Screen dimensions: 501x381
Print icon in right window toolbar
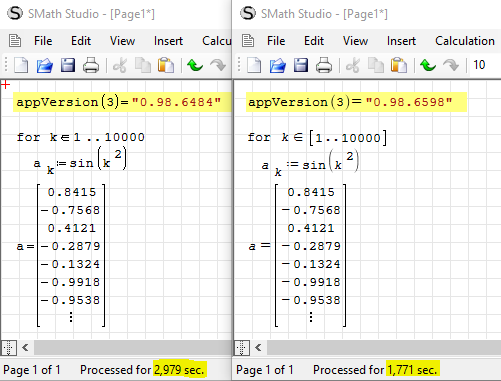324,65
